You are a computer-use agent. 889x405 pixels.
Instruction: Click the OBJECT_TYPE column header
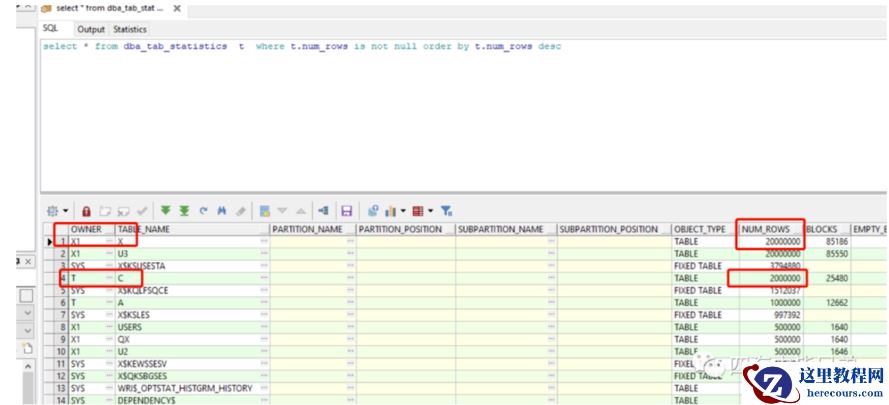[x=705, y=229]
